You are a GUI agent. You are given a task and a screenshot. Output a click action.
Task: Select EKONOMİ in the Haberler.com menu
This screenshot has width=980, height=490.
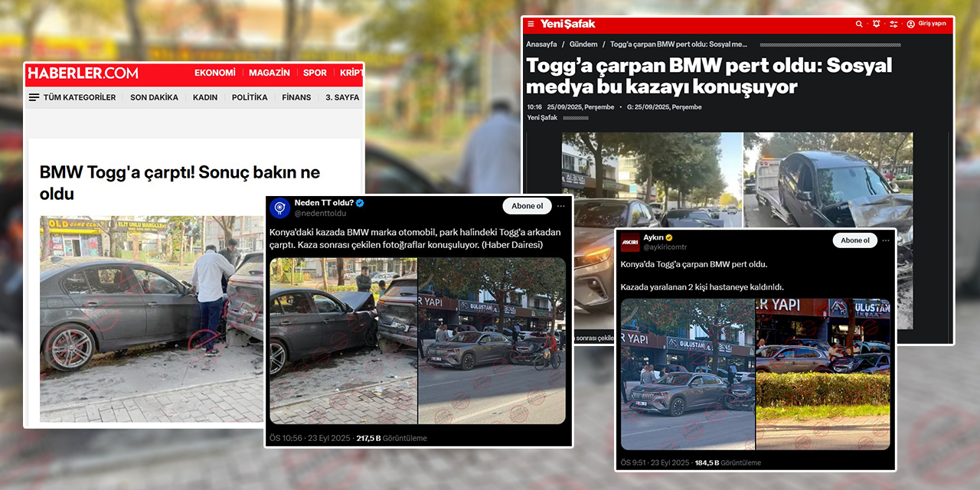(214, 72)
